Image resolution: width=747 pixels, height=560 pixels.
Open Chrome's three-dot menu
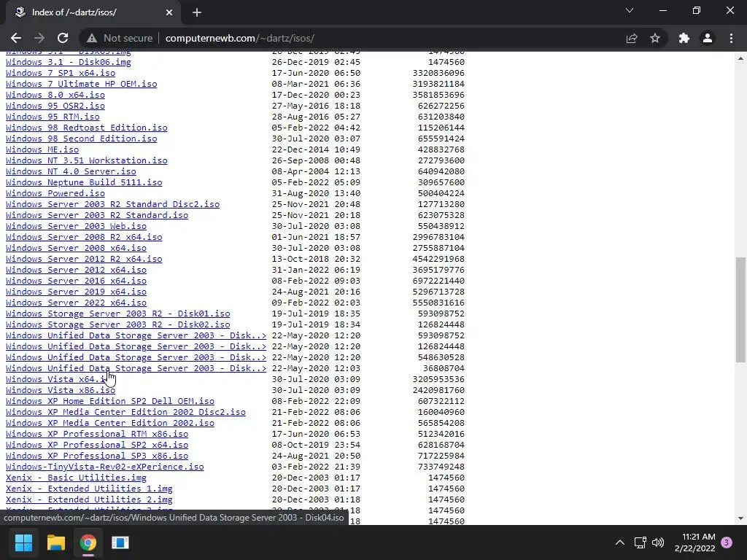pyautogui.click(x=731, y=38)
